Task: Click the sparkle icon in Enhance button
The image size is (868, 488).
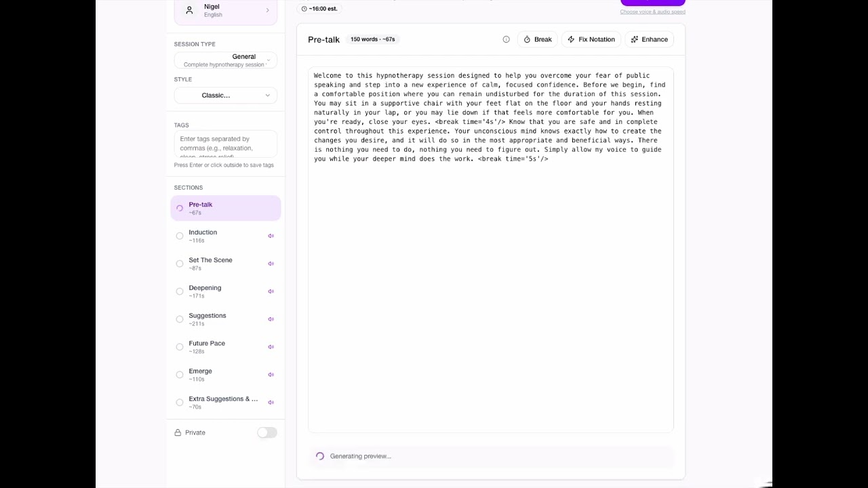Action: pos(635,39)
